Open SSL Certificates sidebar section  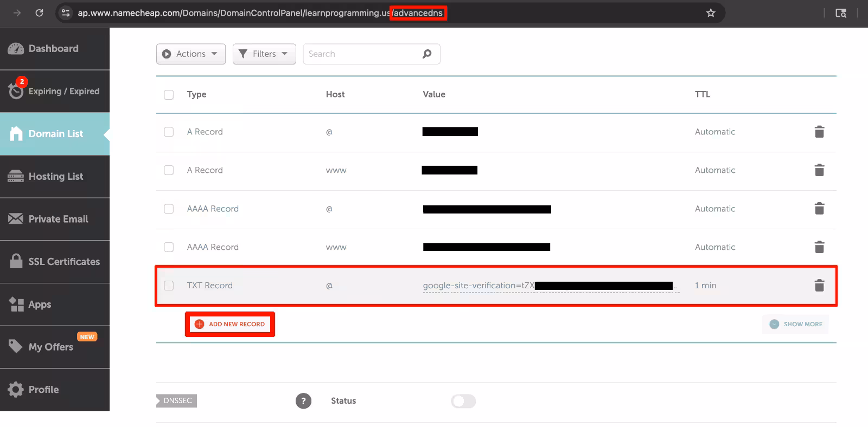(54, 262)
